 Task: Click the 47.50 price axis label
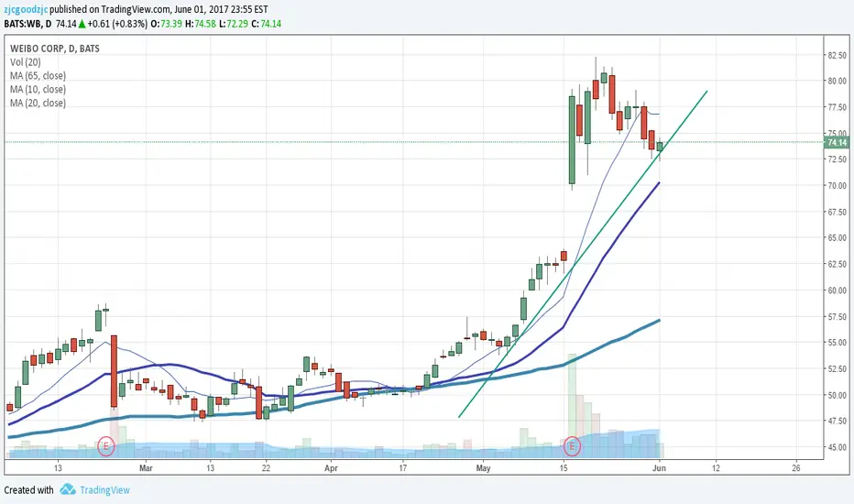(x=838, y=421)
